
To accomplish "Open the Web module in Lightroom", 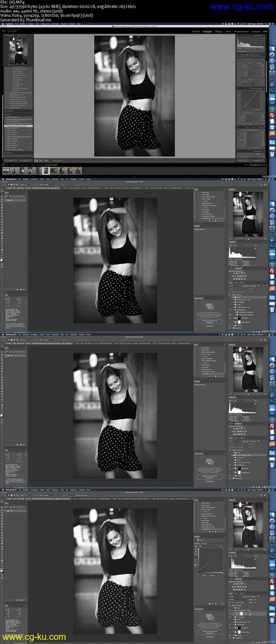I will point(265,32).
